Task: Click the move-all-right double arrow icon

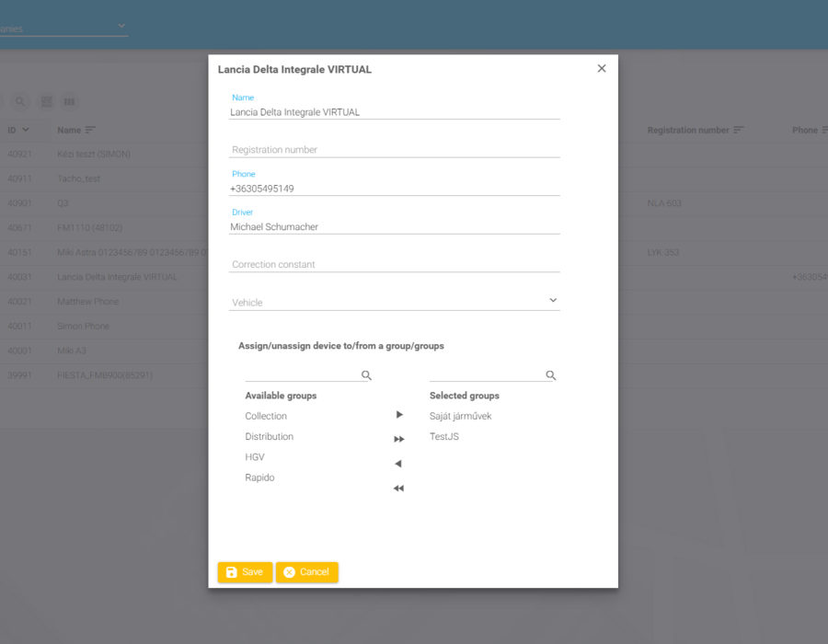Action: (x=399, y=439)
